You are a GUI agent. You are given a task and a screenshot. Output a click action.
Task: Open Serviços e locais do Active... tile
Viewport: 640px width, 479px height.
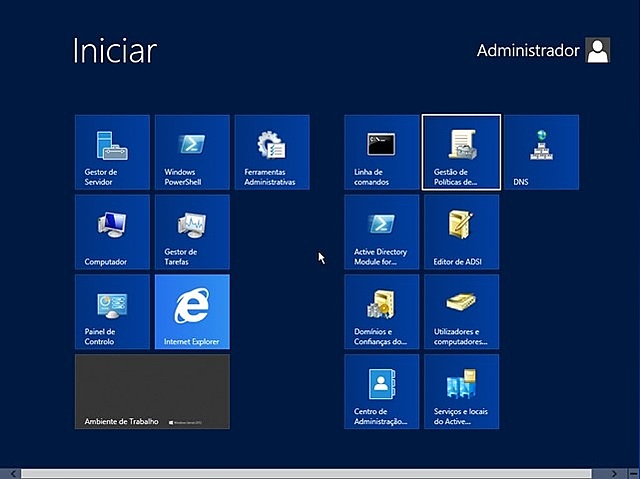[461, 392]
